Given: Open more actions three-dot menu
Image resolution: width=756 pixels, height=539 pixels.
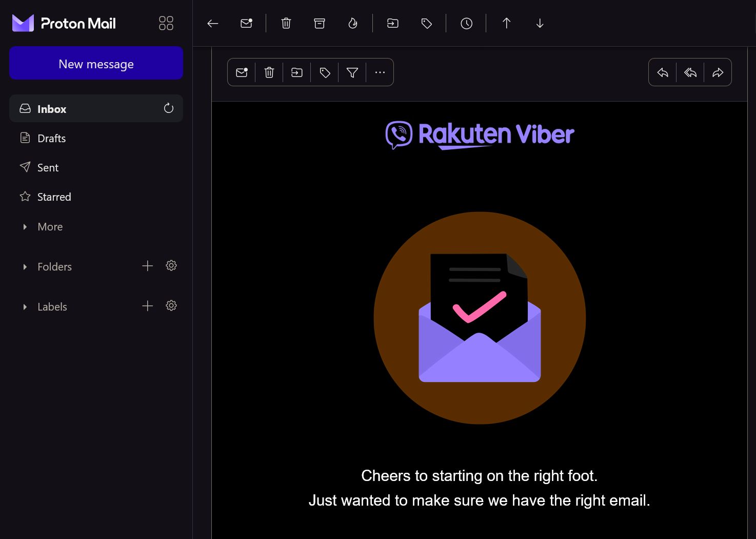Looking at the screenshot, I should click(x=380, y=72).
